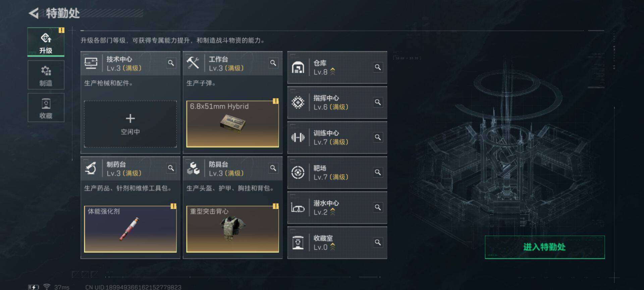Open magnifier details for 防具台

coord(273,168)
